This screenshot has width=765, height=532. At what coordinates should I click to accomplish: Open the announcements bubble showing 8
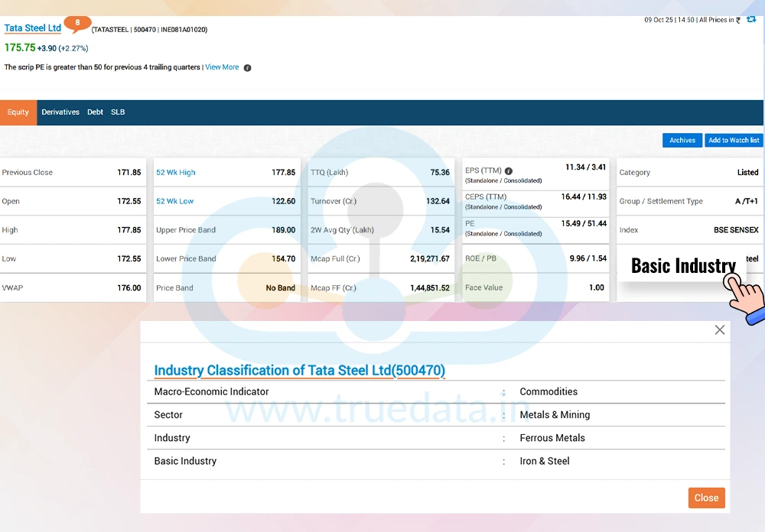77,23
